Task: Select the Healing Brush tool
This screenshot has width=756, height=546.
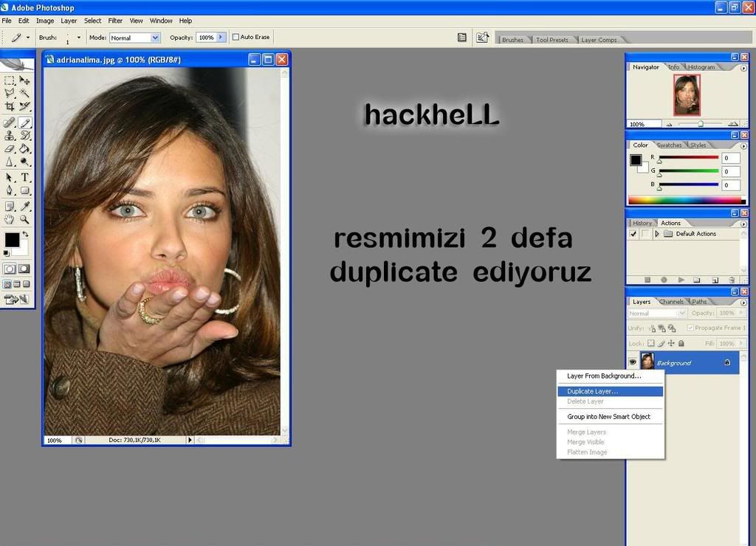Action: click(9, 123)
